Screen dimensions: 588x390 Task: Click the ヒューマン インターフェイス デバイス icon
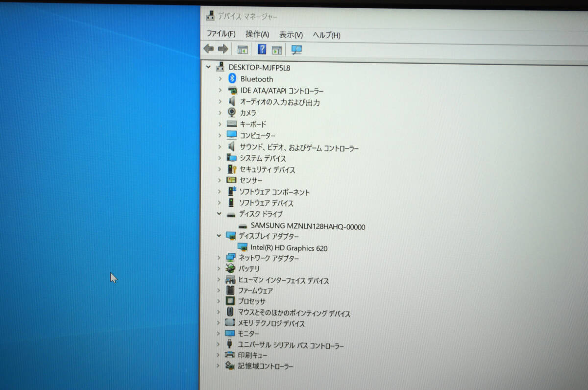click(x=230, y=280)
